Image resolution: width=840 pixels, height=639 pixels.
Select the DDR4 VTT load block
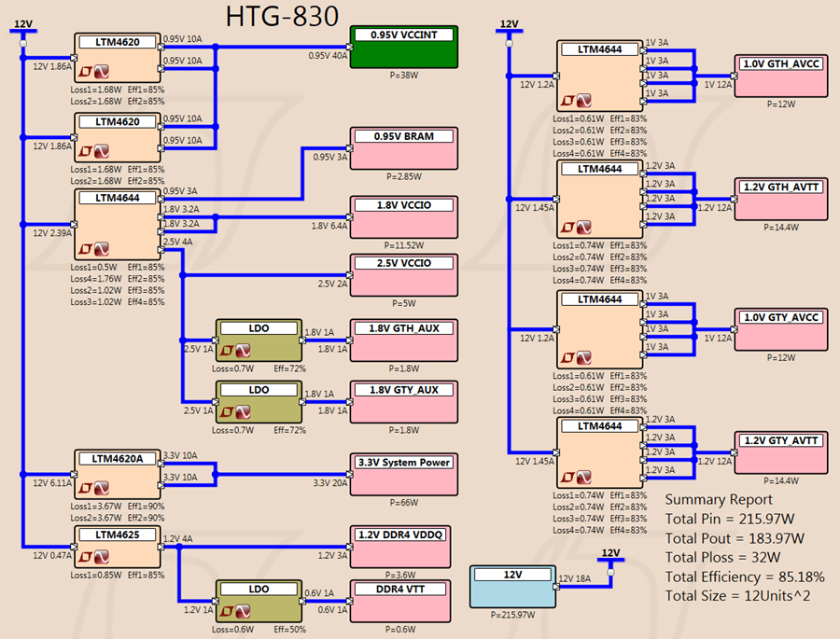400,601
